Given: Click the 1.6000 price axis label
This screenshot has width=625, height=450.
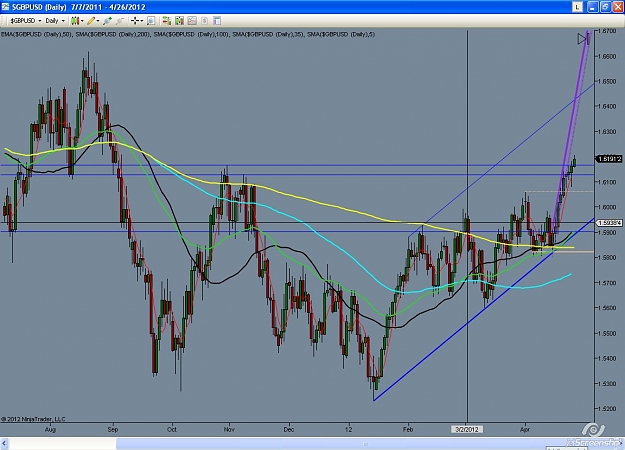Looking at the screenshot, I should point(607,207).
